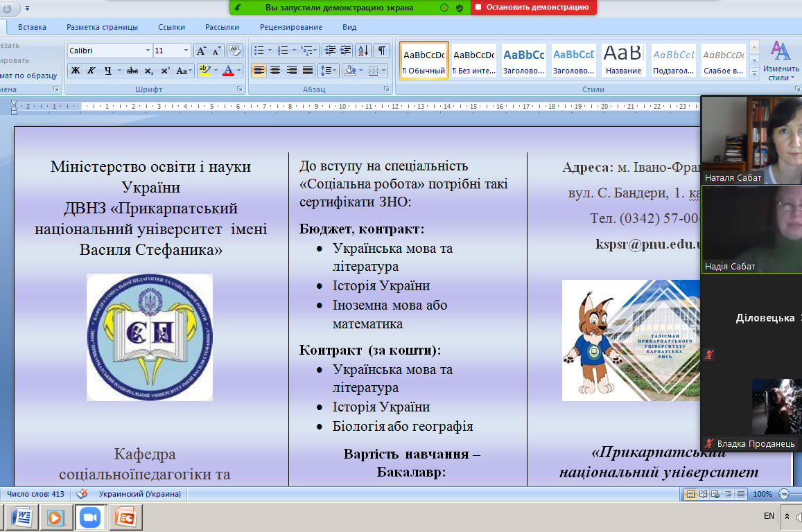Click the Число слов: 413 status indicator
Screen dimensions: 802x532
(35, 494)
